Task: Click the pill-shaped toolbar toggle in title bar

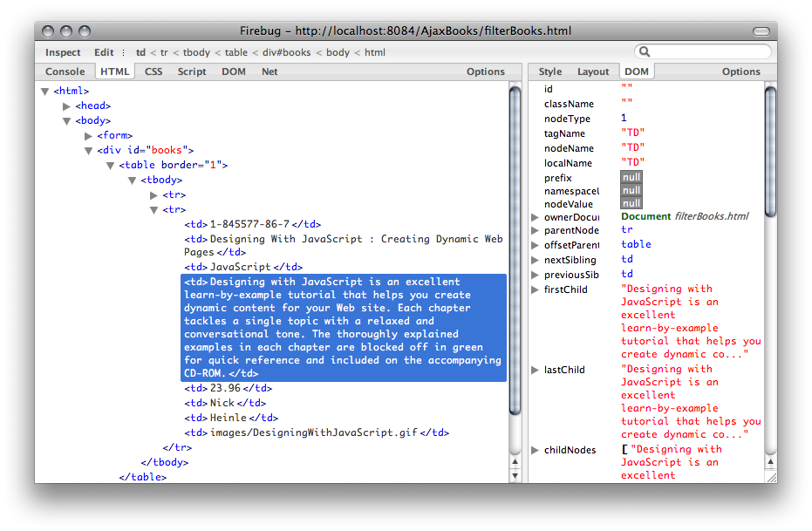Action: [x=761, y=31]
